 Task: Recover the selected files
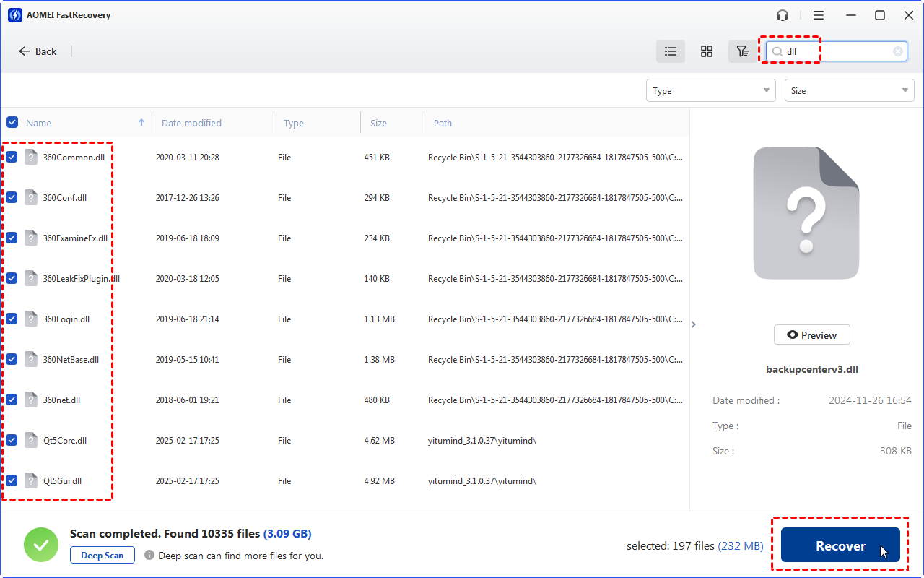840,546
